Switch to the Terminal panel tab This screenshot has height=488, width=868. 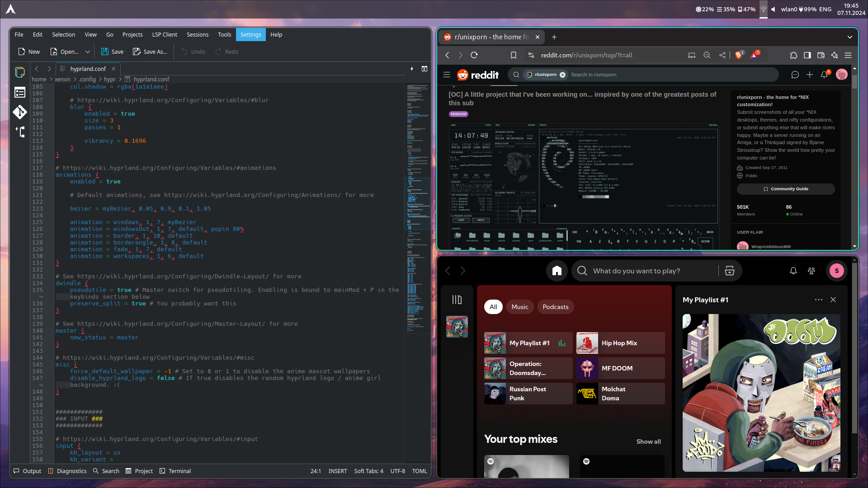click(x=175, y=471)
